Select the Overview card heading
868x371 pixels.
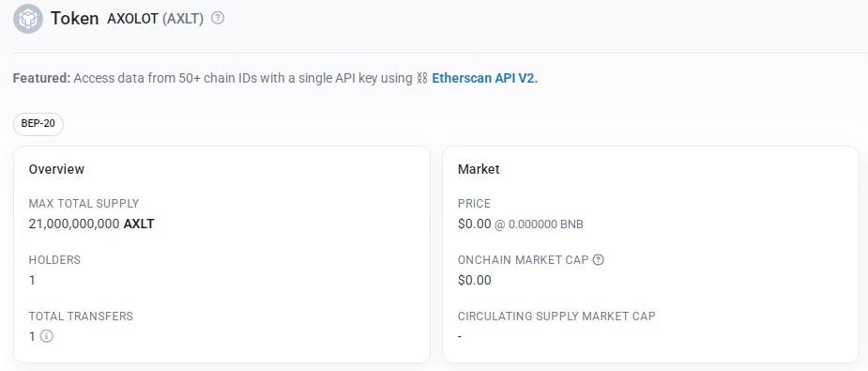point(56,169)
